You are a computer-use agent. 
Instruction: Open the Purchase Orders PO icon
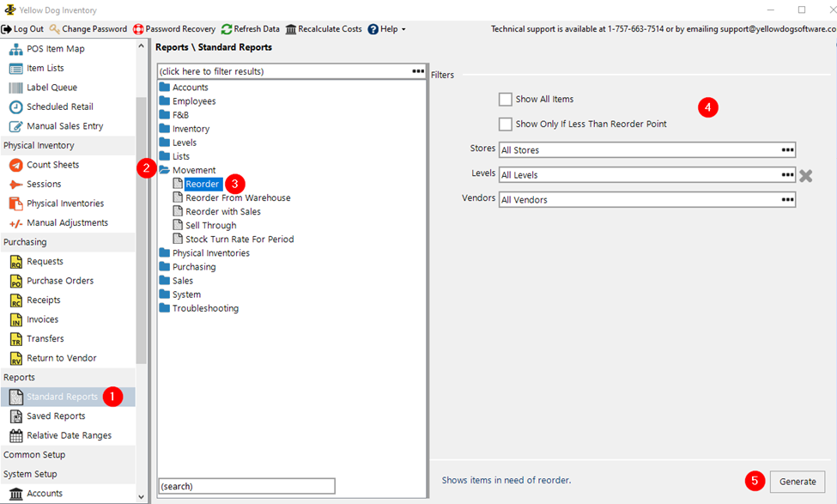16,281
